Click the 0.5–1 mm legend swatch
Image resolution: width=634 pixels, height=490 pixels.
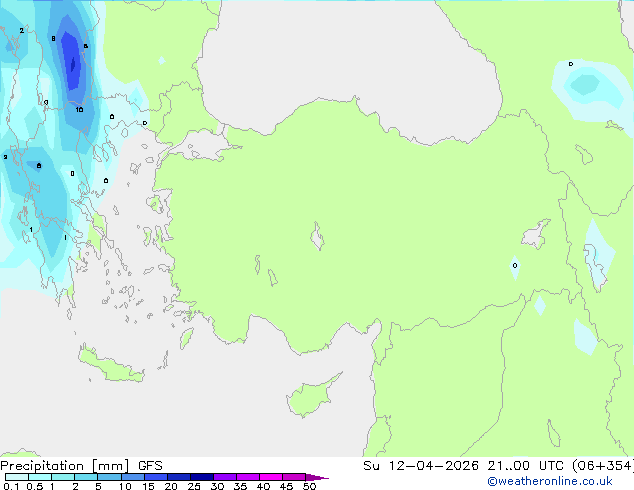point(40,477)
